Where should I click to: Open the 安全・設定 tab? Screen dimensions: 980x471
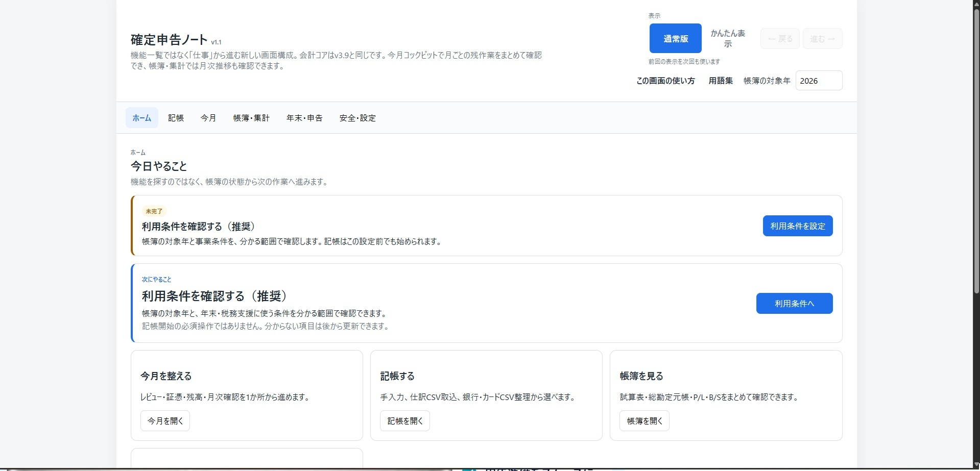pos(357,118)
